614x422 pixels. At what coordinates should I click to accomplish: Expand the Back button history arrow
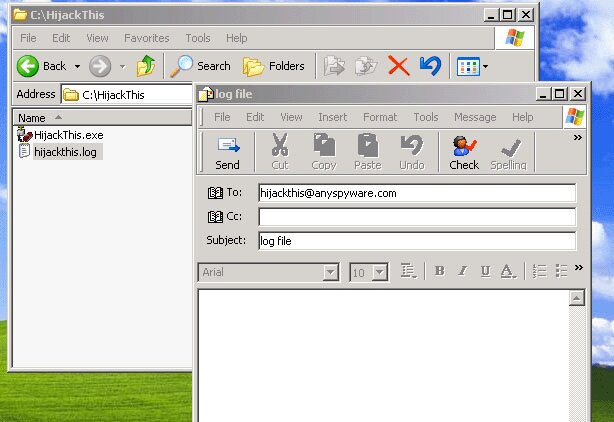pyautogui.click(x=78, y=66)
